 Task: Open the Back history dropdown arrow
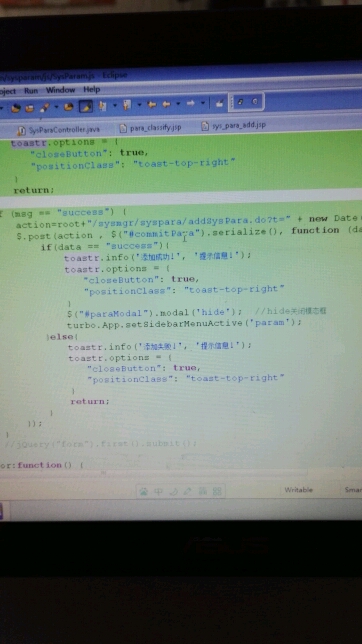click(178, 104)
